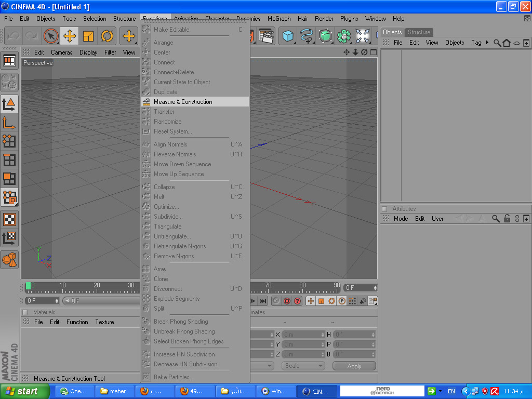Toggle Point Level Animation recording
Viewport: 532px width, 399px height.
353,301
